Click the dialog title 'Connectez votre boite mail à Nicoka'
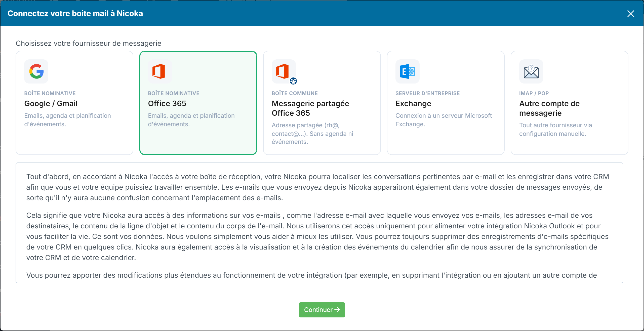 point(75,13)
